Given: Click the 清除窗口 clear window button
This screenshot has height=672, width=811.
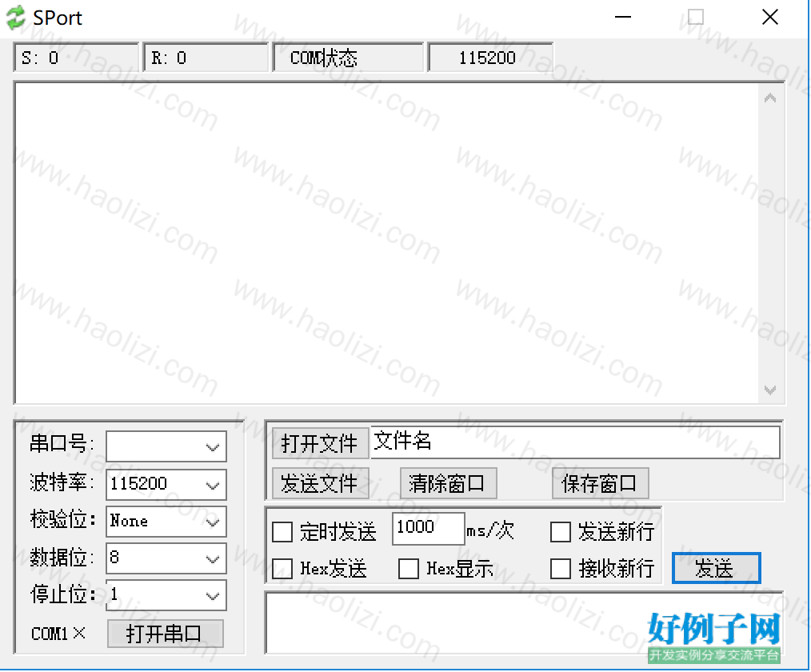Looking at the screenshot, I should [x=448, y=484].
